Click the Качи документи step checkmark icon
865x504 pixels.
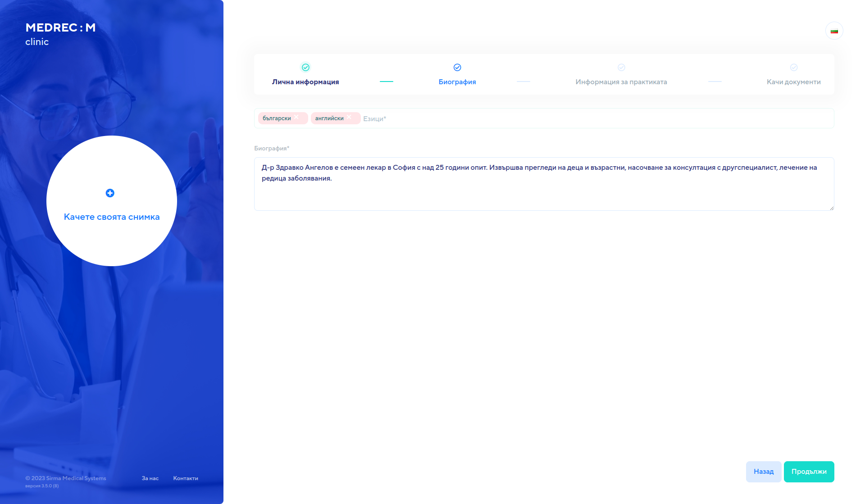pyautogui.click(x=794, y=68)
